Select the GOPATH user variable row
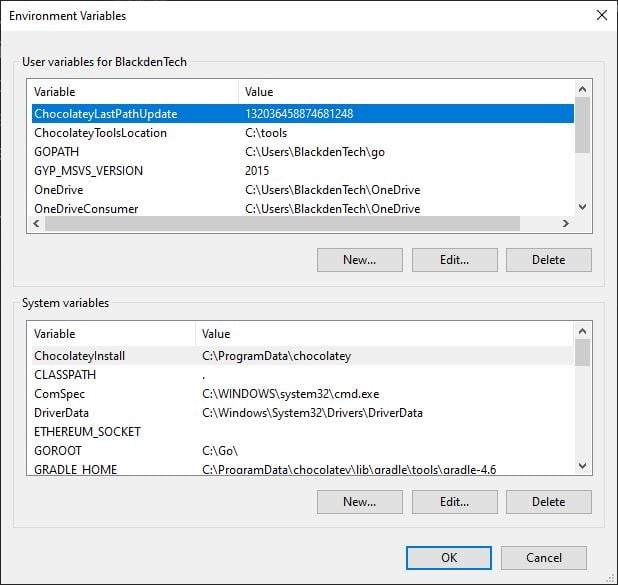Image resolution: width=618 pixels, height=585 pixels. [303, 152]
